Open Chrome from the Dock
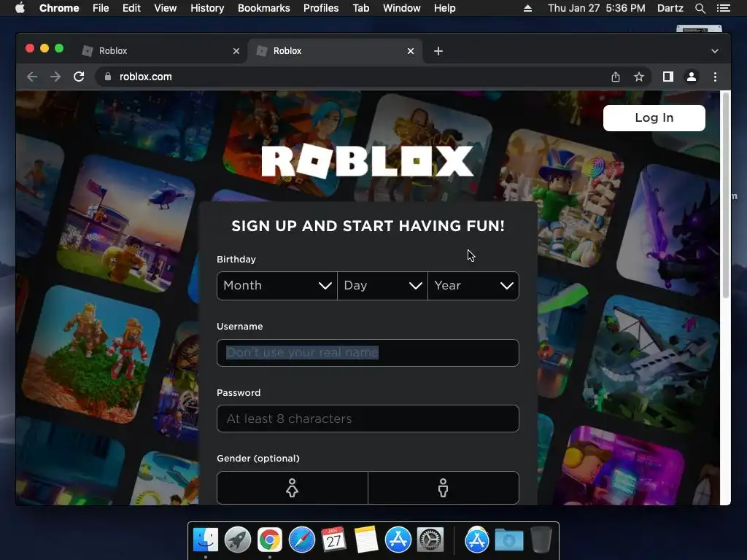The width and height of the screenshot is (747, 560). (270, 540)
